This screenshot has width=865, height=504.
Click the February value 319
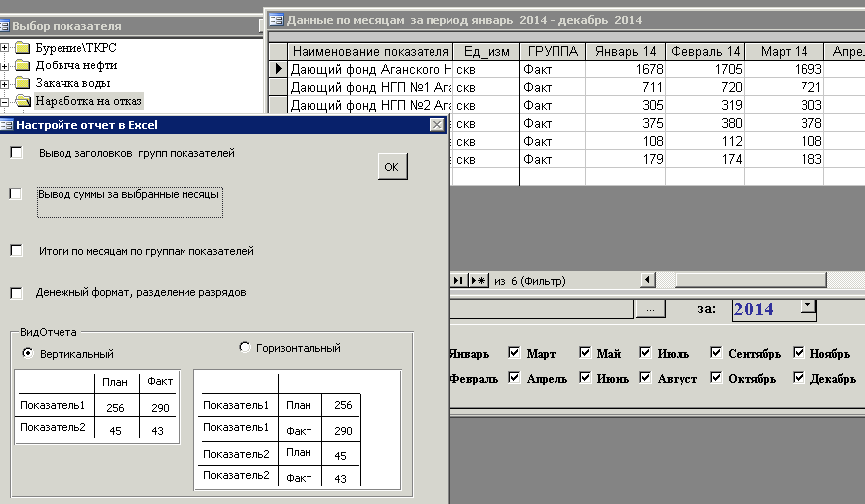click(x=705, y=105)
